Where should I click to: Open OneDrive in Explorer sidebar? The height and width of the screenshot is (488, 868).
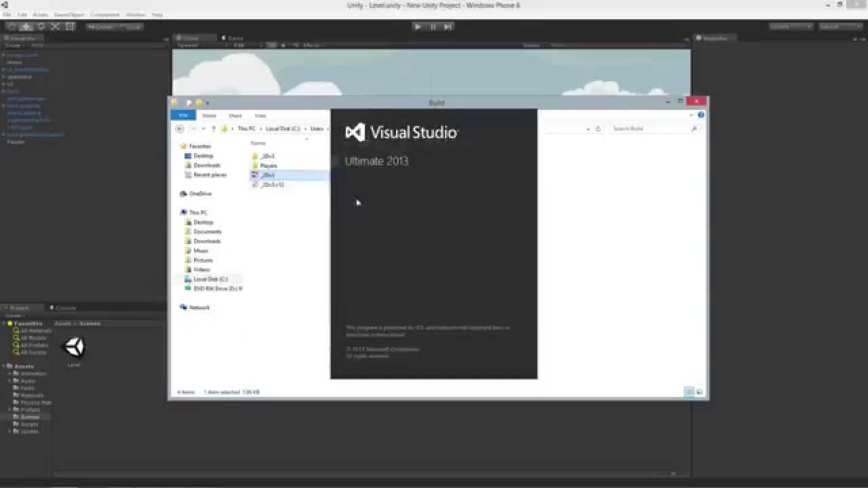click(196, 194)
